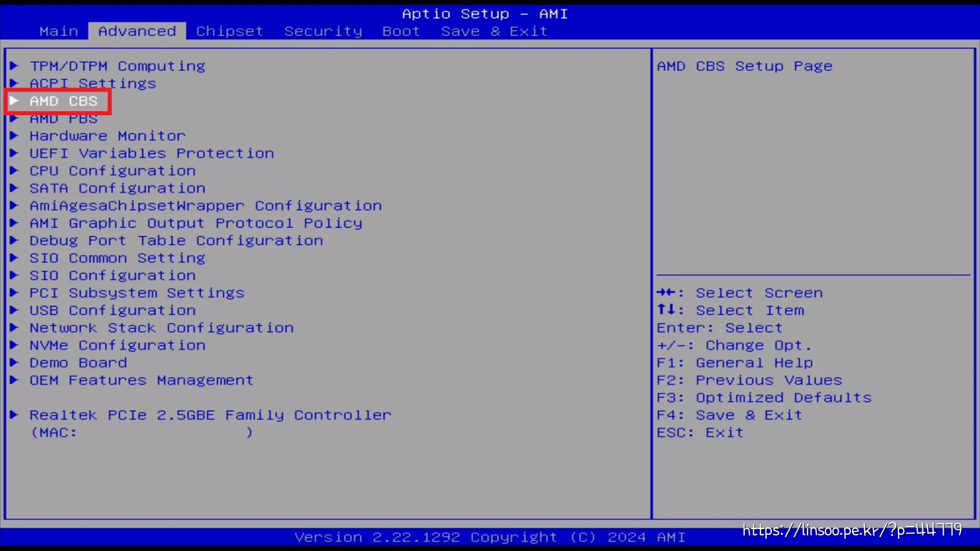Click arrow beside Hardware Monitor
This screenshot has width=980, height=551.
pos(14,136)
